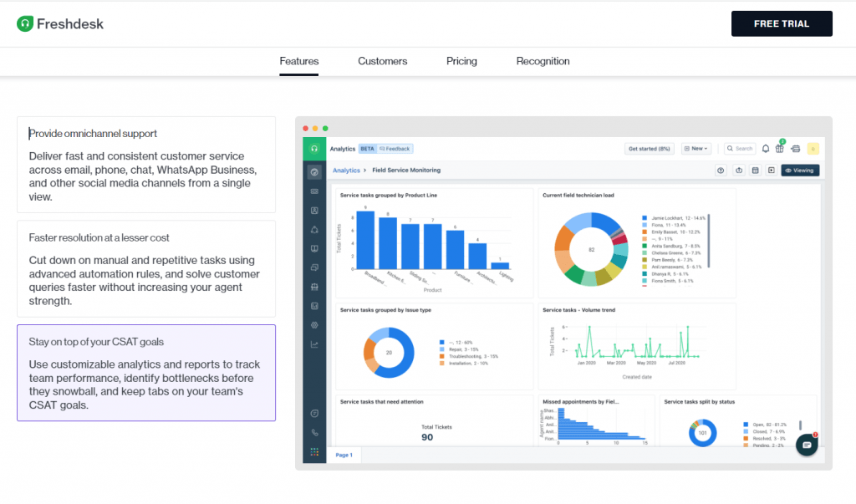This screenshot has height=504, width=856.
Task: Click the Lighting bar in the product chart
Action: (500, 266)
